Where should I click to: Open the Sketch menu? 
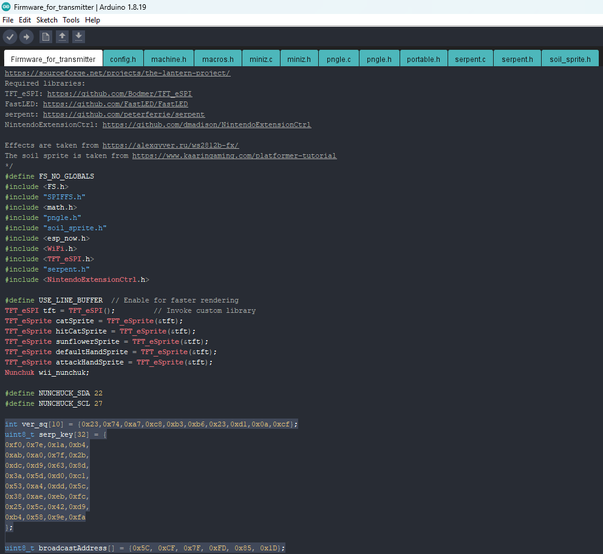(x=47, y=20)
